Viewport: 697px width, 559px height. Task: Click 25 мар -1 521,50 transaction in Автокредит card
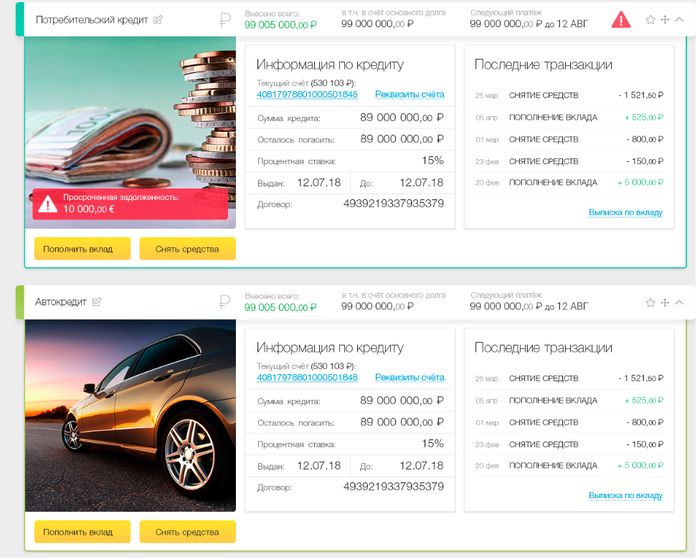(569, 378)
